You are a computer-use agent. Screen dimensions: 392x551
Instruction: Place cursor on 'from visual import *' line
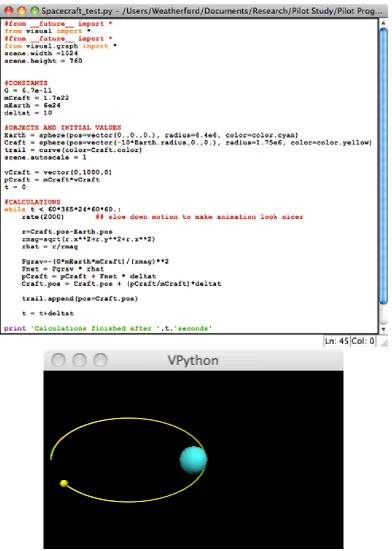pos(47,31)
